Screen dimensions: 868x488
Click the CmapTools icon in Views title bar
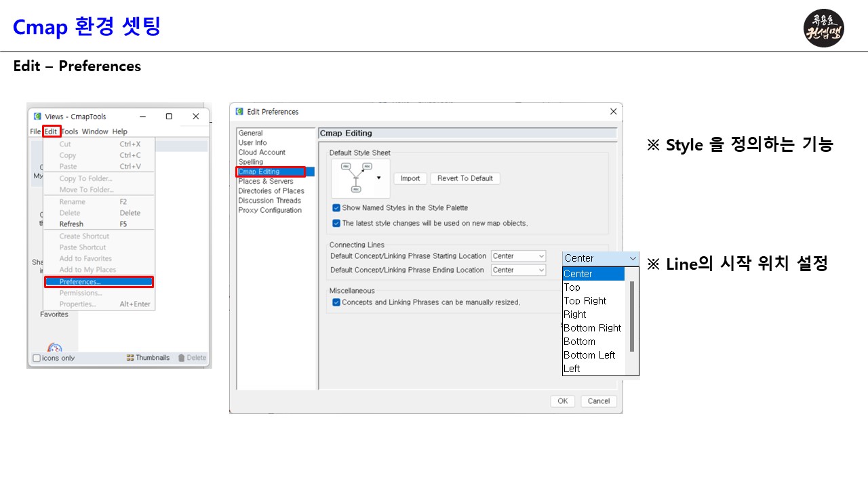37,117
